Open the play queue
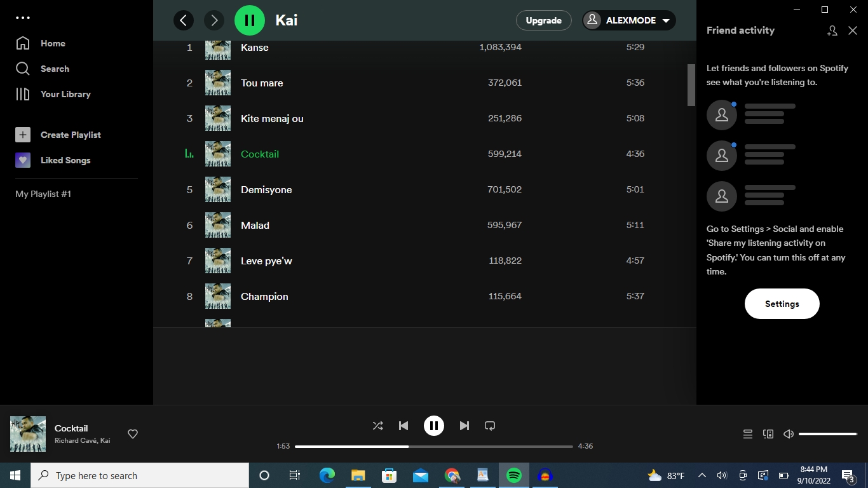 coord(748,434)
